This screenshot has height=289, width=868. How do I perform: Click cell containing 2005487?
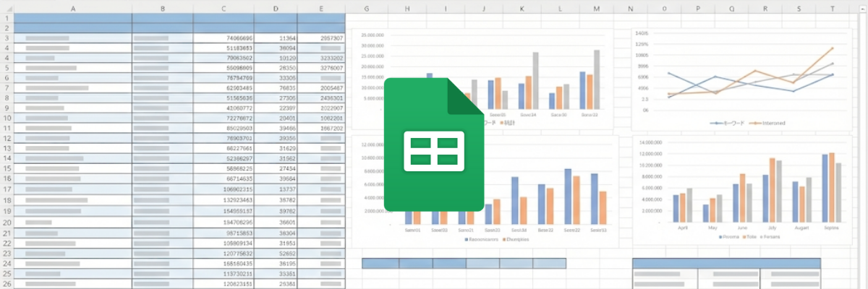[321, 87]
